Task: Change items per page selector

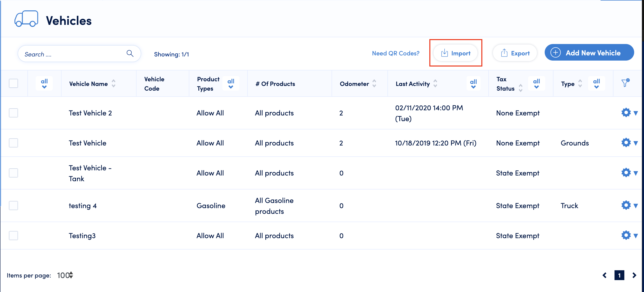Action: point(65,275)
